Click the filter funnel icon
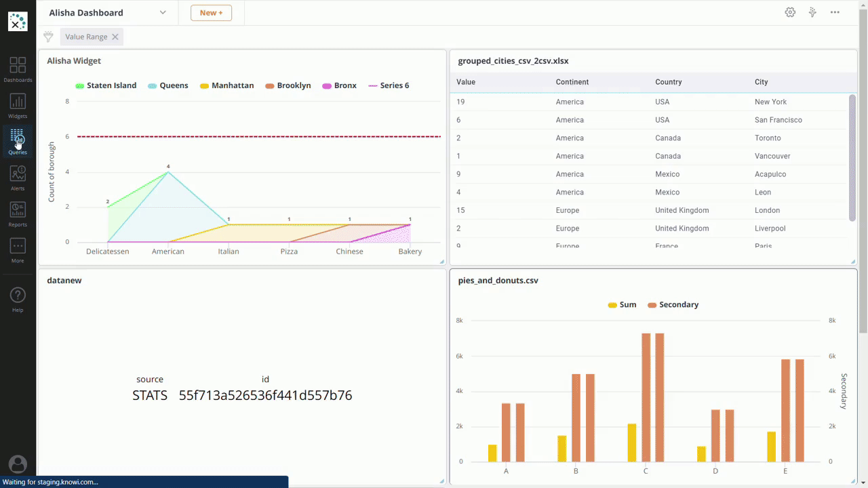This screenshot has width=868, height=488. coord(48,37)
